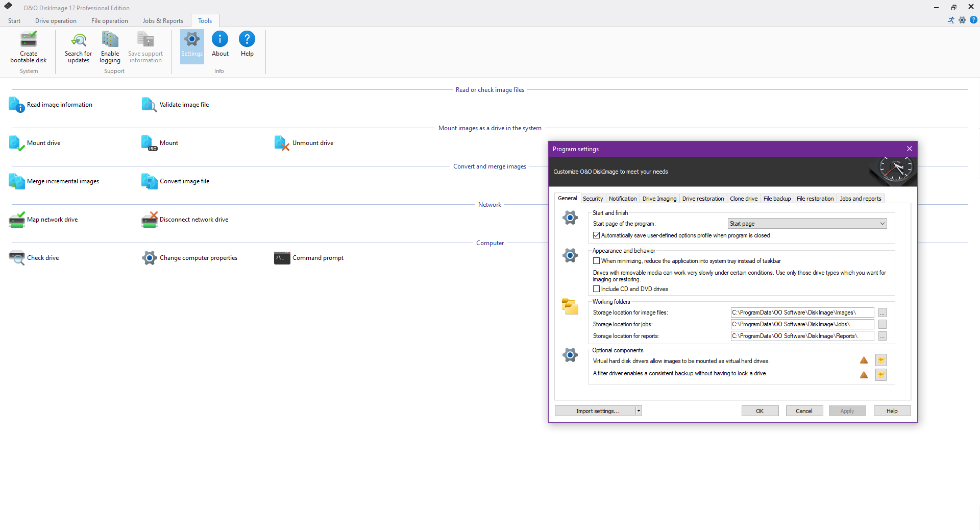Image resolution: width=980 pixels, height=530 pixels.
Task: Select the Tools ribbon tab
Action: point(205,21)
